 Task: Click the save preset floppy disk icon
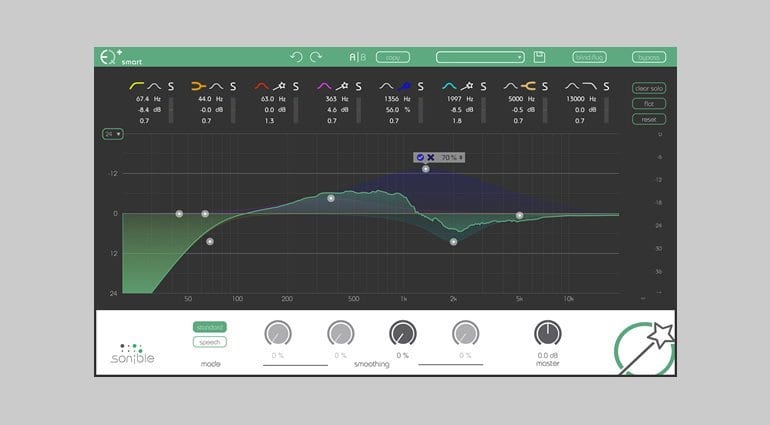click(x=539, y=57)
